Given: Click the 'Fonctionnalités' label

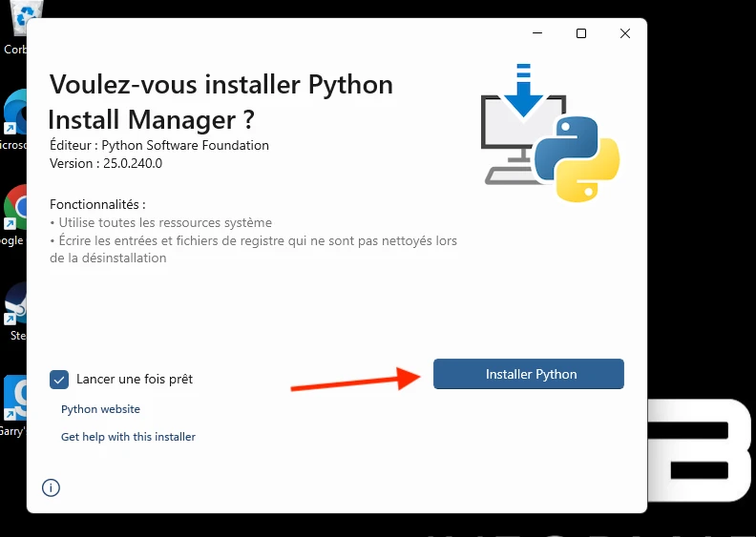Looking at the screenshot, I should [97, 204].
